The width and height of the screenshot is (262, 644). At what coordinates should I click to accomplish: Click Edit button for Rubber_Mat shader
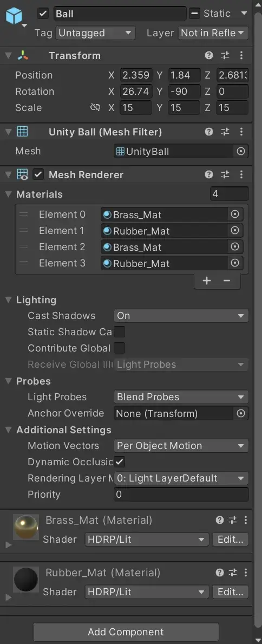point(231,592)
